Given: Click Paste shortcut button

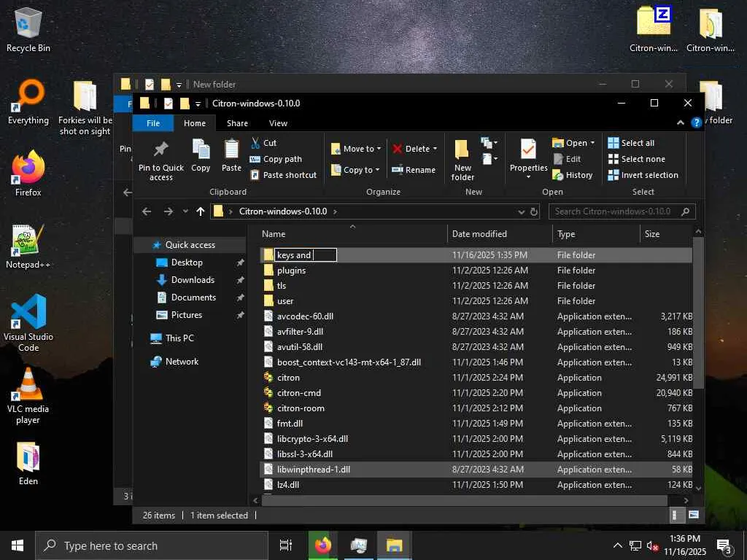Looking at the screenshot, I should (x=283, y=175).
